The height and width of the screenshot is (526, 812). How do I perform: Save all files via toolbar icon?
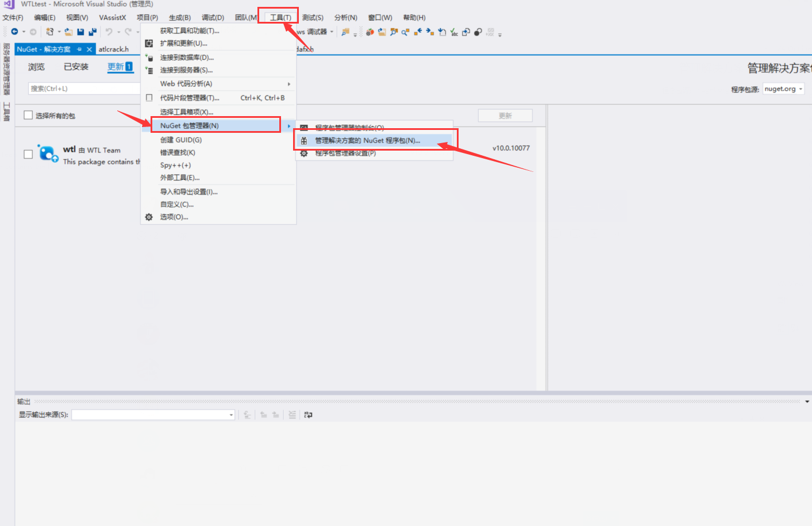click(93, 32)
